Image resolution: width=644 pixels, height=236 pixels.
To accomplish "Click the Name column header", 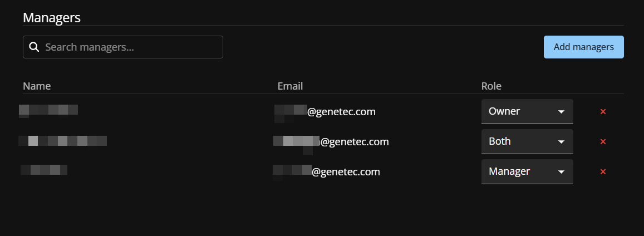I will 37,86.
